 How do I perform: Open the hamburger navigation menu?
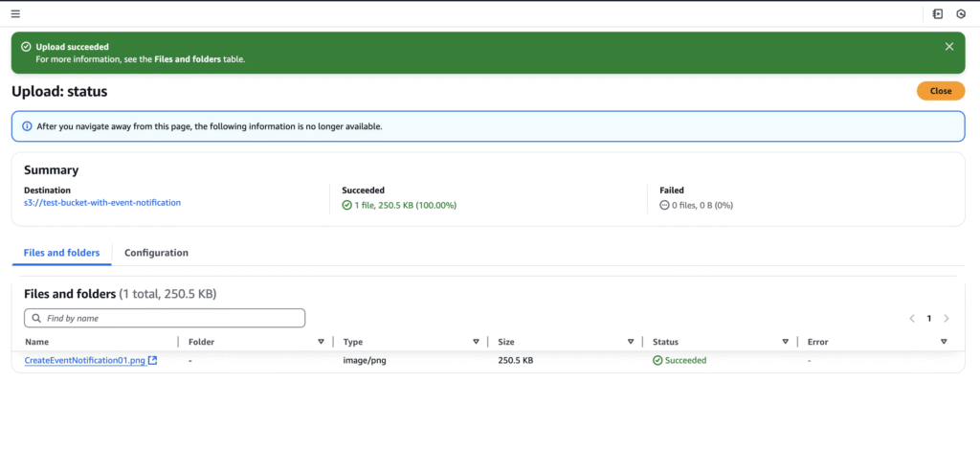[x=15, y=13]
